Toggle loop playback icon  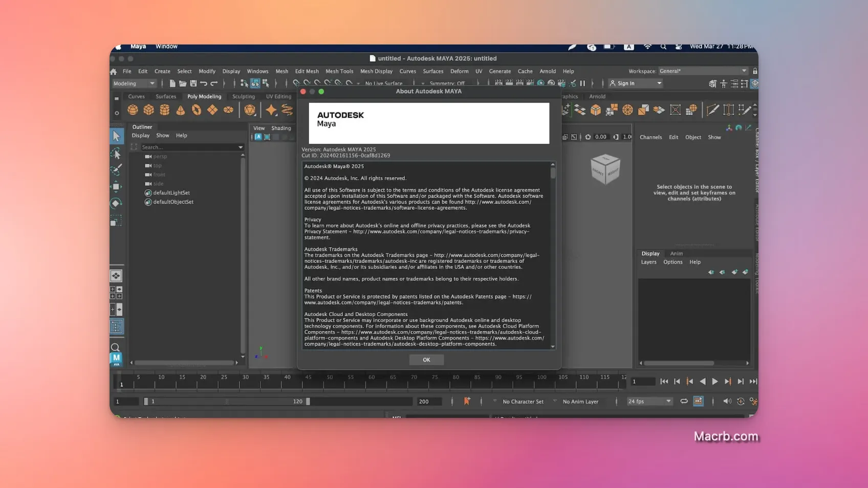[684, 402]
